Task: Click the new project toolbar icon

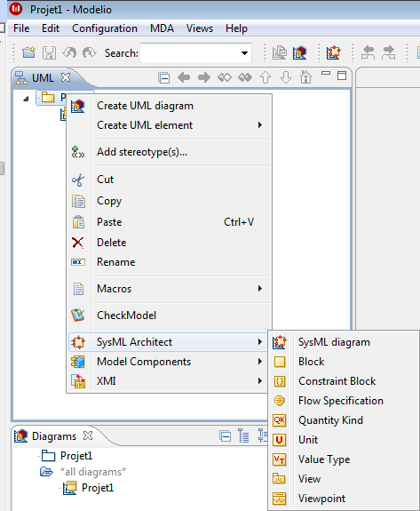Action: 28,52
